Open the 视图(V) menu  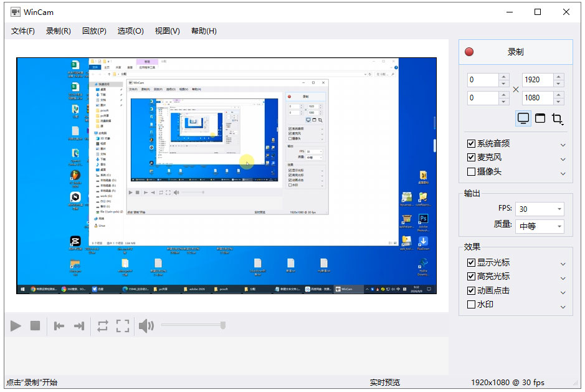click(167, 31)
